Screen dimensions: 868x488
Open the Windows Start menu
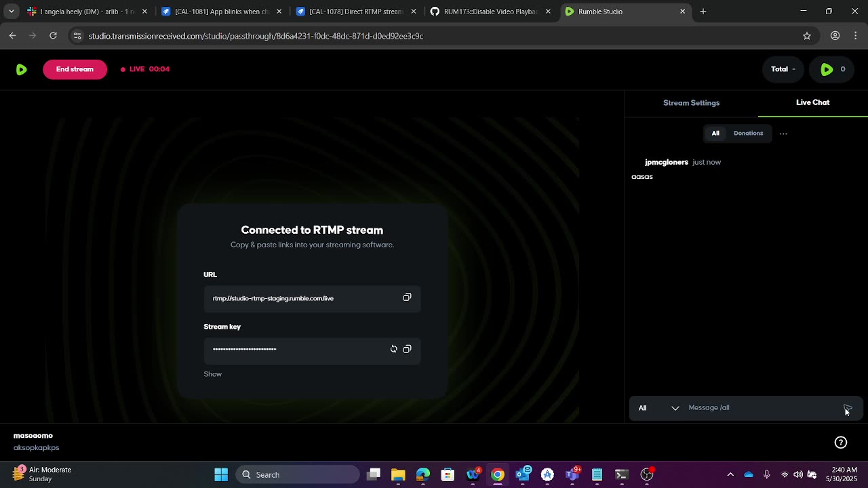coord(221,474)
